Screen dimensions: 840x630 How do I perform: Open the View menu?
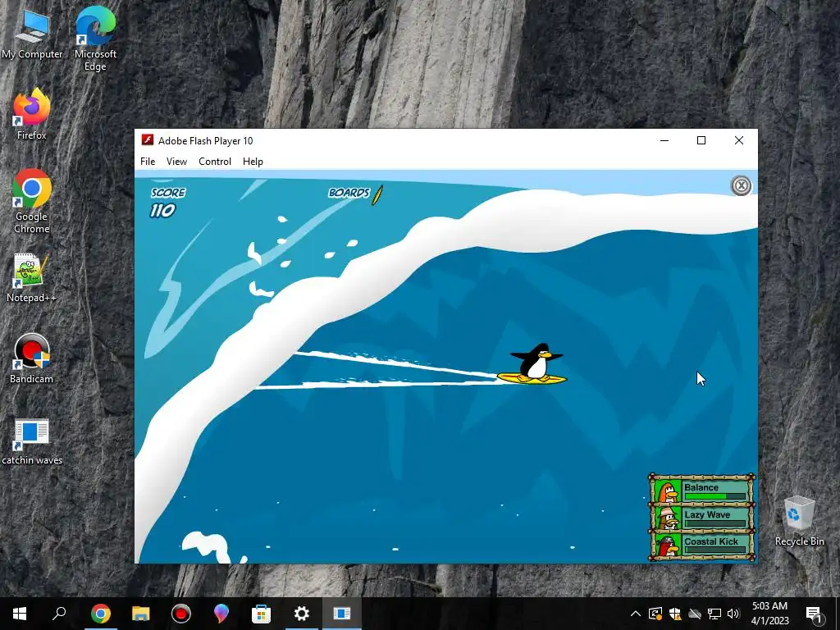177,162
